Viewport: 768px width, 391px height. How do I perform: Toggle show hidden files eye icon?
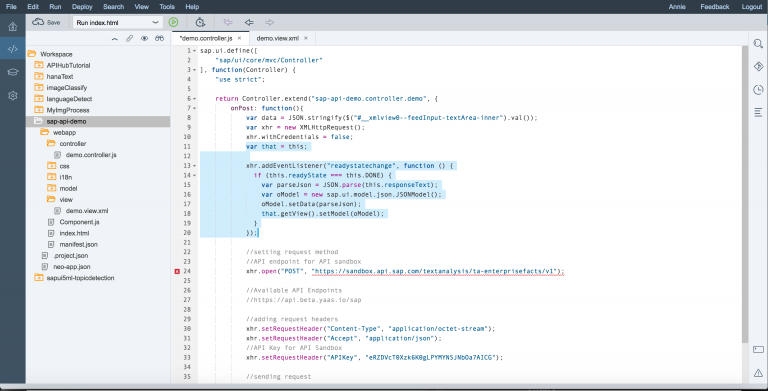coord(144,38)
